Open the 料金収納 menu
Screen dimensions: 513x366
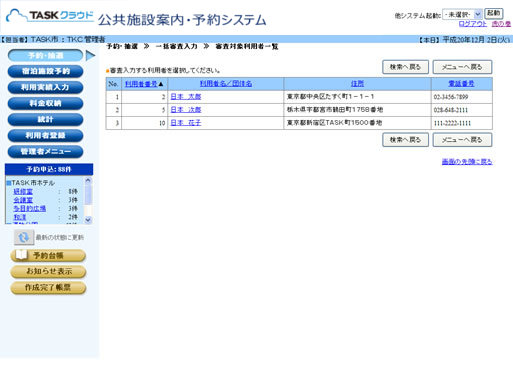point(45,103)
